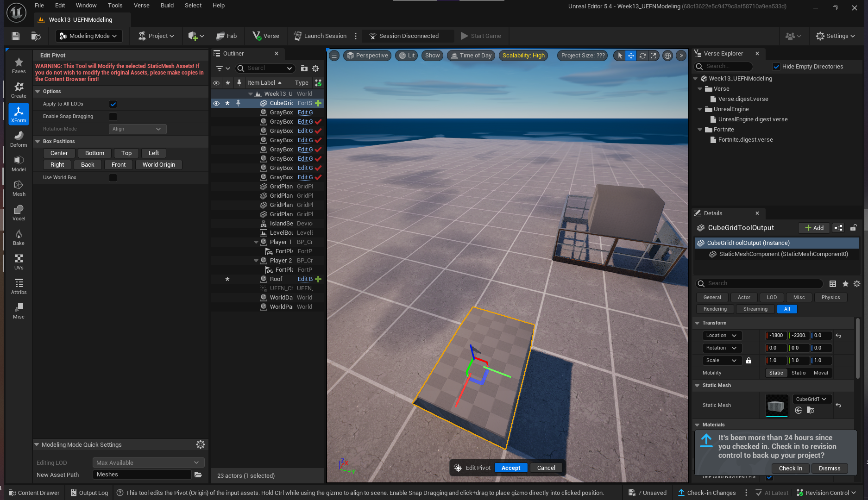Enable the Use World Box checkbox
This screenshot has width=868, height=500.
coord(113,178)
